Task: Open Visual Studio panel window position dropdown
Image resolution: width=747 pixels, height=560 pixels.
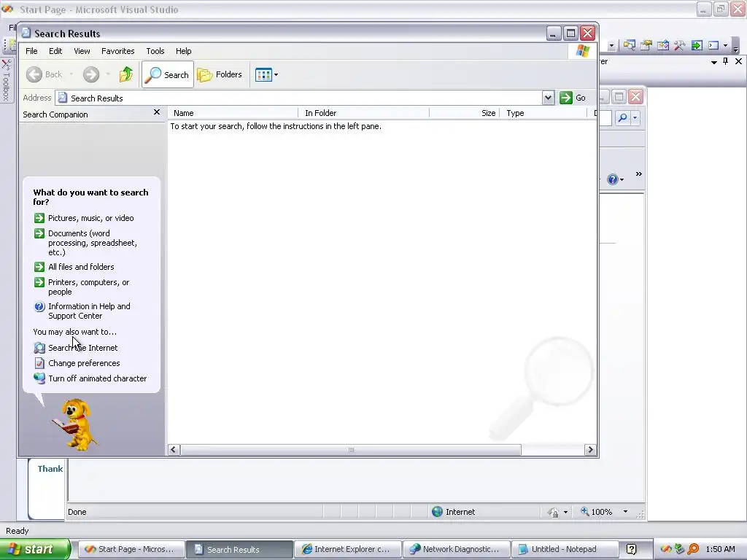Action: tap(713, 62)
